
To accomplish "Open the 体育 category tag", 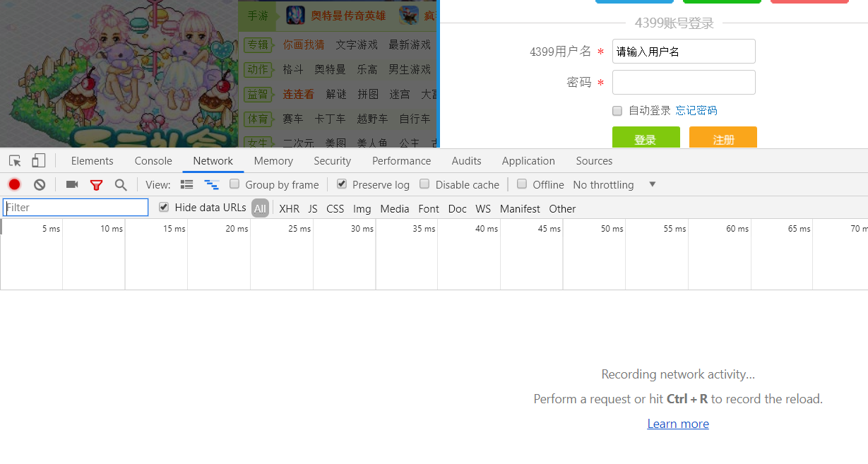I will tap(258, 119).
